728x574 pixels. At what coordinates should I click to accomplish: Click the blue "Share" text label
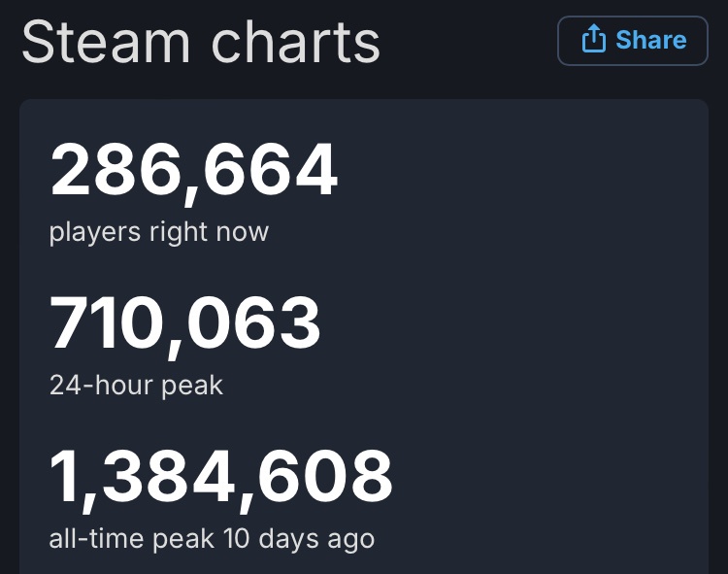(x=651, y=40)
